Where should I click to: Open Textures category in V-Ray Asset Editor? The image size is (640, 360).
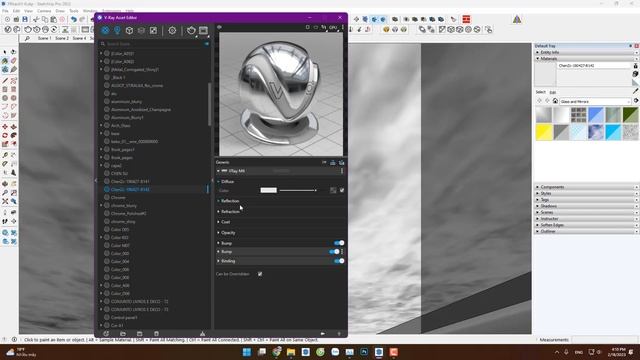point(153,31)
